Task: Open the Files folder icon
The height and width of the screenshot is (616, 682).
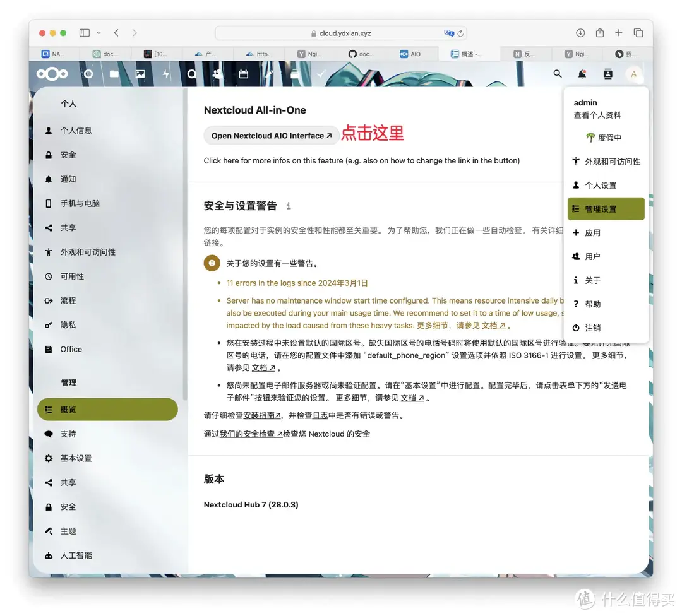Action: tap(114, 74)
